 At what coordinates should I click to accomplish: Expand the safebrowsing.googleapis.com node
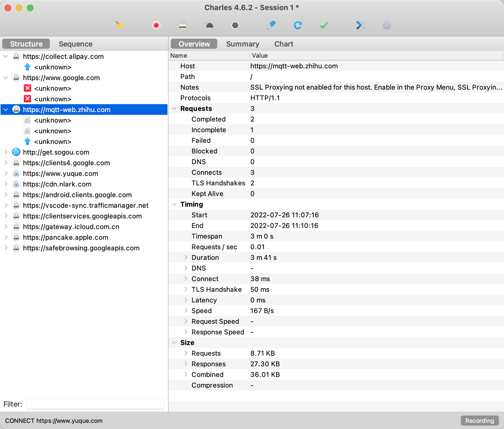(x=6, y=248)
